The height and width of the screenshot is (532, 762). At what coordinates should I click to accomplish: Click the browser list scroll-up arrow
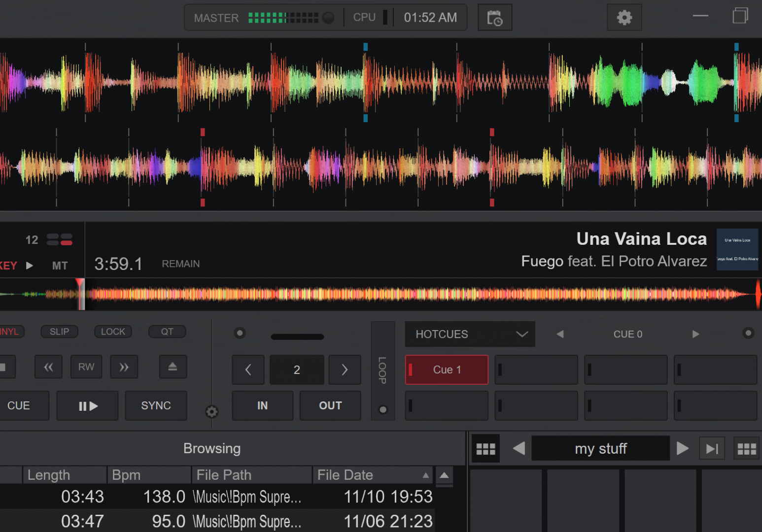pos(444,475)
